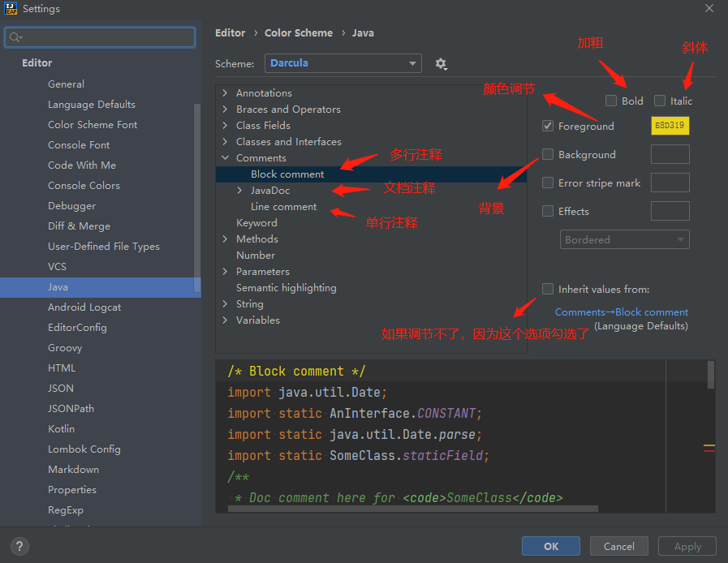728x563 pixels.
Task: Open User-Defined File Types page
Action: tap(104, 247)
